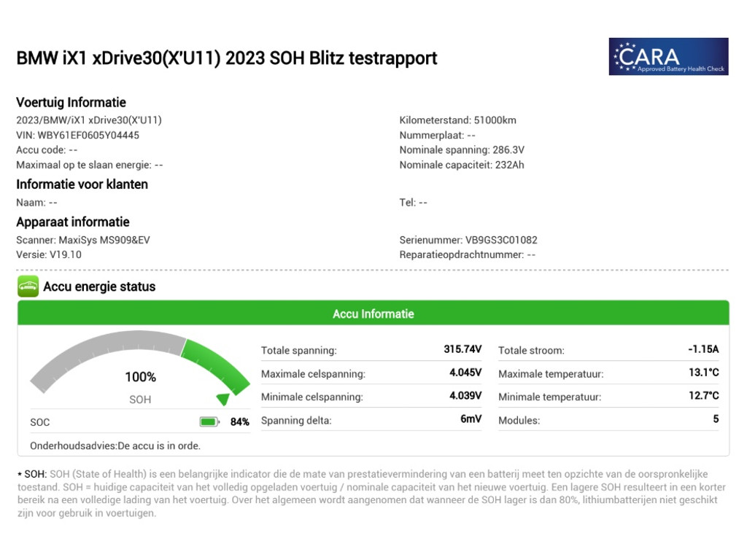747x560 pixels.
Task: Click the CARA Approved Battery Health Check logo
Action: (668, 56)
